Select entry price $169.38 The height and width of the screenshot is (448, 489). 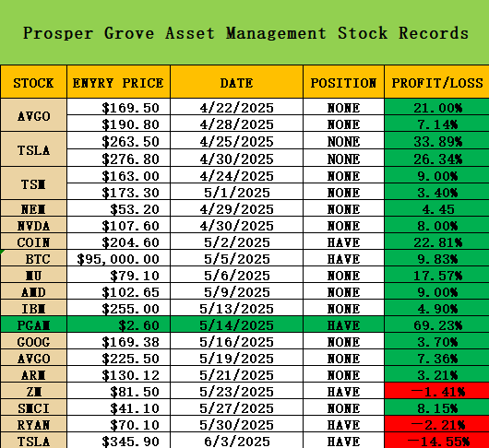pos(118,341)
